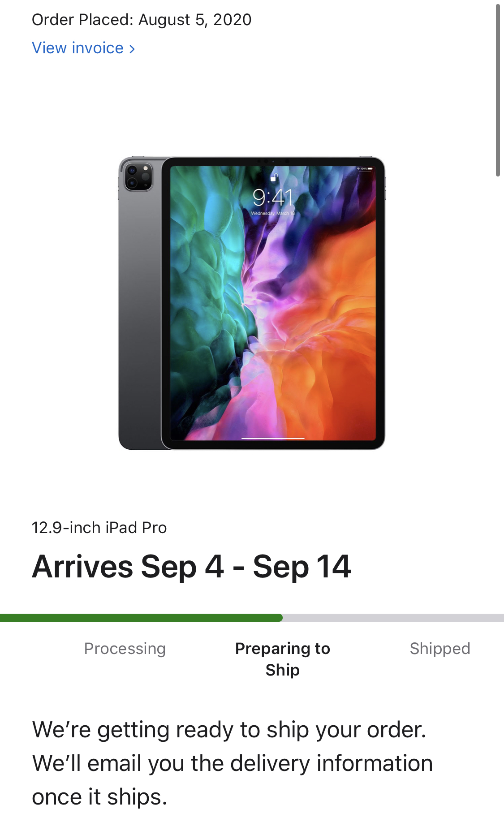Click the chevron next to View invoice
Image resolution: width=504 pixels, height=822 pixels.
(x=132, y=49)
